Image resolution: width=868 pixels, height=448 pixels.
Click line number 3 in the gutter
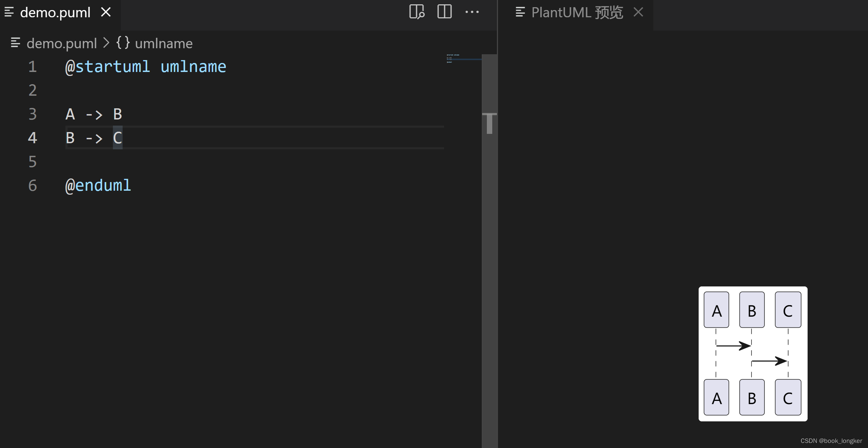point(32,114)
